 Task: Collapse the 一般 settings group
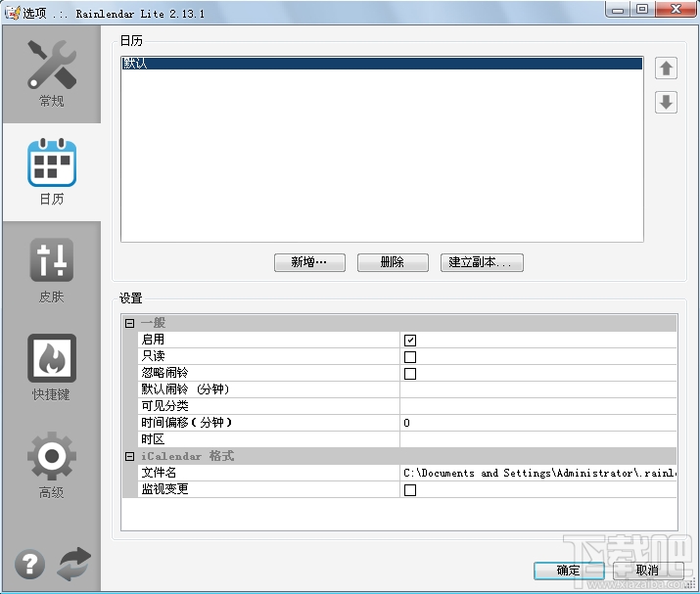pyautogui.click(x=129, y=323)
